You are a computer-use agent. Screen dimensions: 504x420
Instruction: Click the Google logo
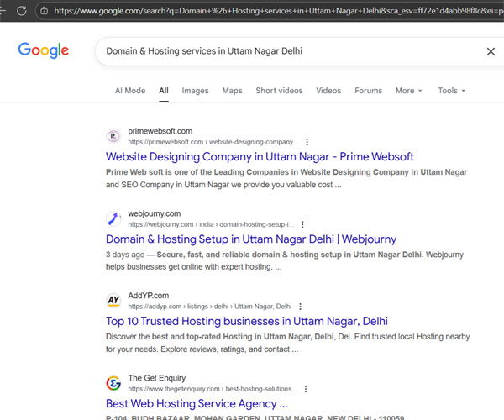point(44,51)
